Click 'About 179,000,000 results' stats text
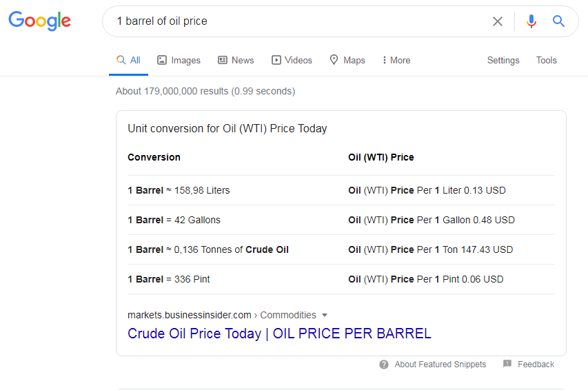588x390 pixels. [x=205, y=91]
